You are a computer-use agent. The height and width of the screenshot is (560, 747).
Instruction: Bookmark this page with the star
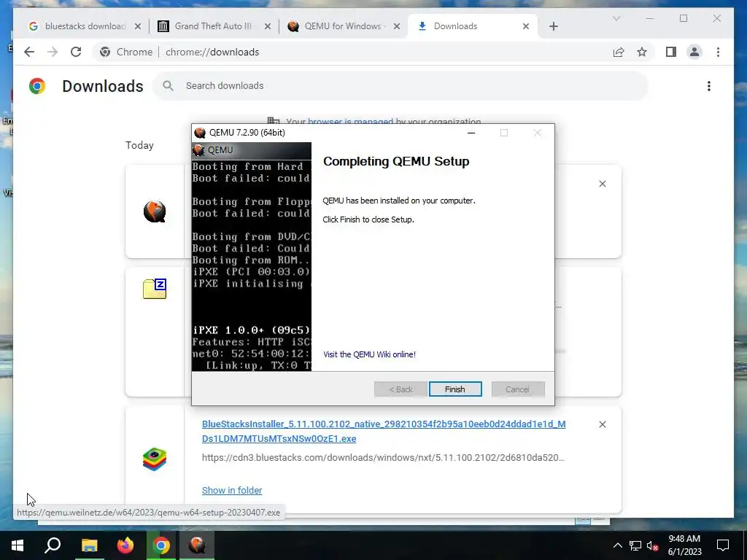tap(642, 52)
